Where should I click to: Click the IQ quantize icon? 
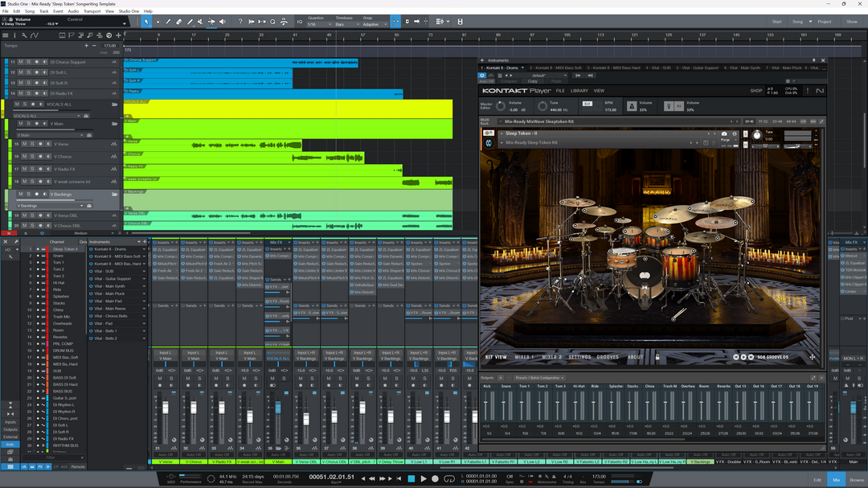300,22
